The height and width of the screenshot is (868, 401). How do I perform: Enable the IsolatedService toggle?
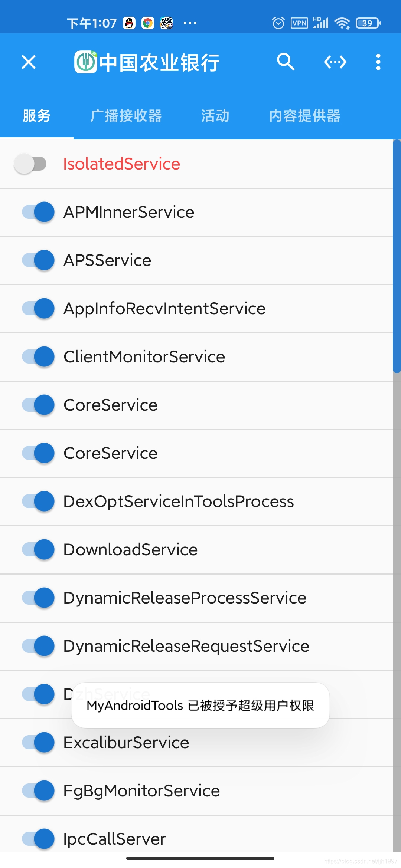30,164
